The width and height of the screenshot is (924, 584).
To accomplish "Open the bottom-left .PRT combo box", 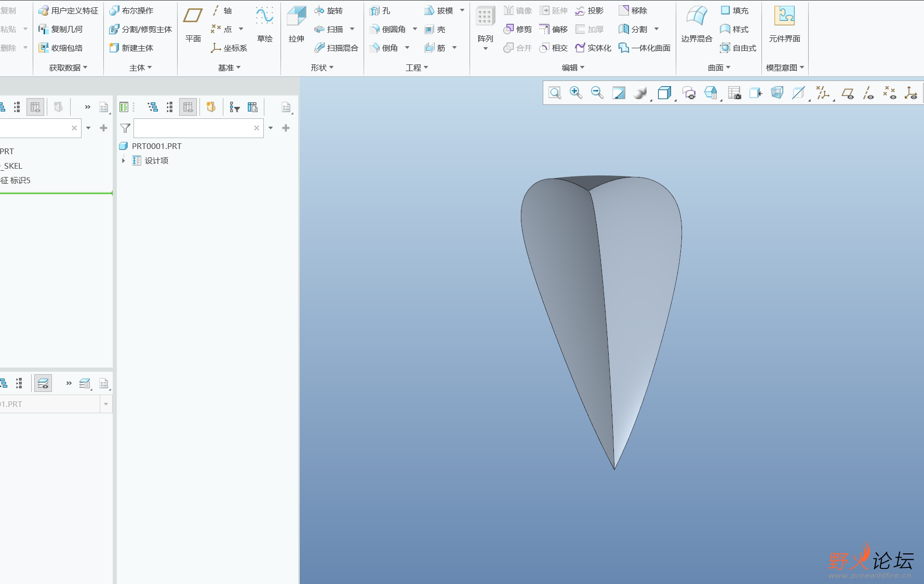I will (x=106, y=404).
